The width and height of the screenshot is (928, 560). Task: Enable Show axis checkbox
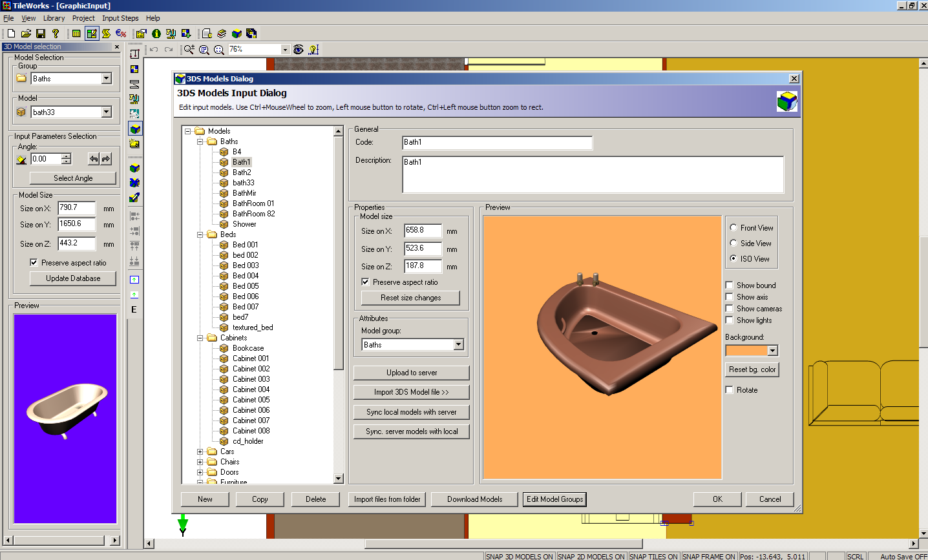(x=730, y=296)
